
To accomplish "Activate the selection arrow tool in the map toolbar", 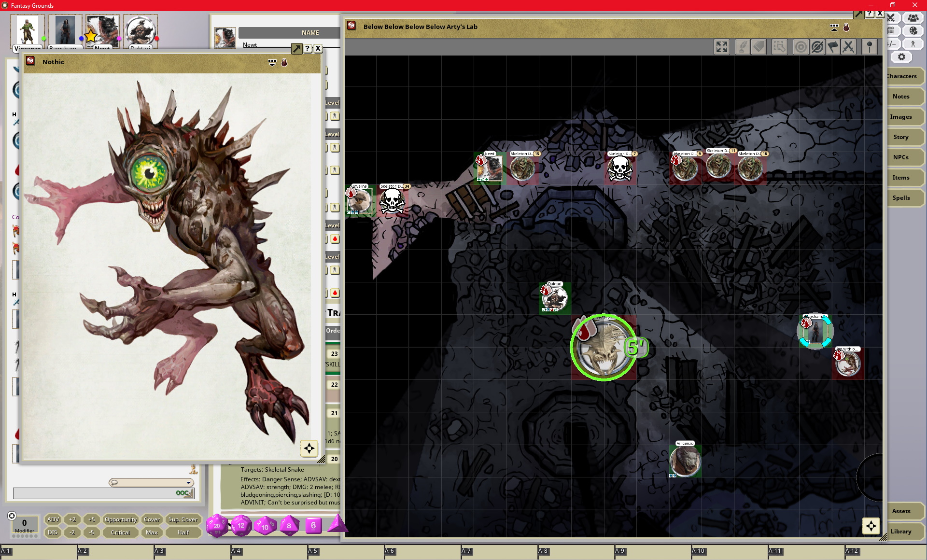I will coord(780,47).
